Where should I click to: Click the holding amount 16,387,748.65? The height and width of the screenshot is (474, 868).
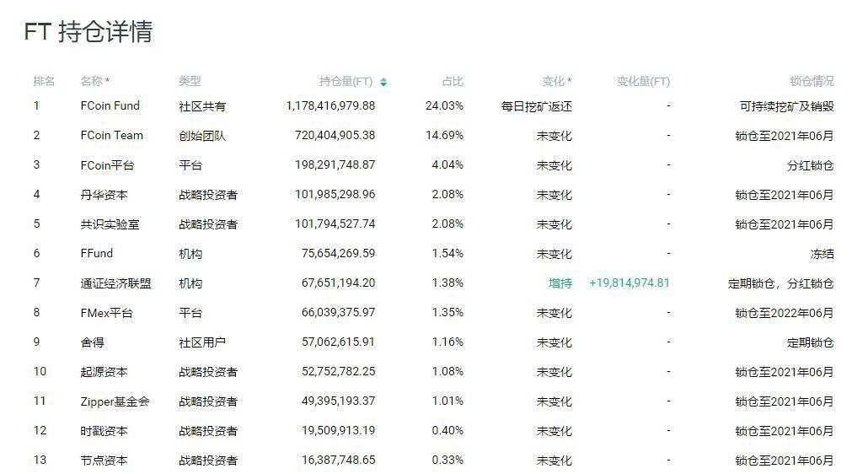point(338,461)
